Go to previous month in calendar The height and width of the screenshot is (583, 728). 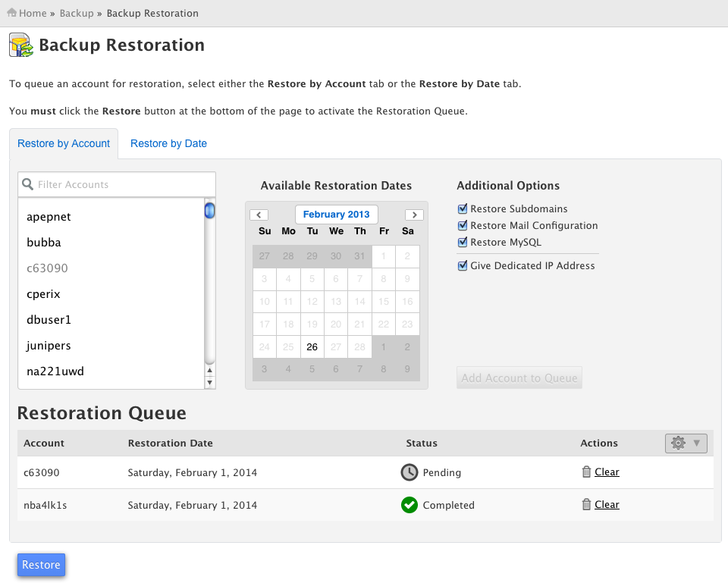(x=259, y=215)
